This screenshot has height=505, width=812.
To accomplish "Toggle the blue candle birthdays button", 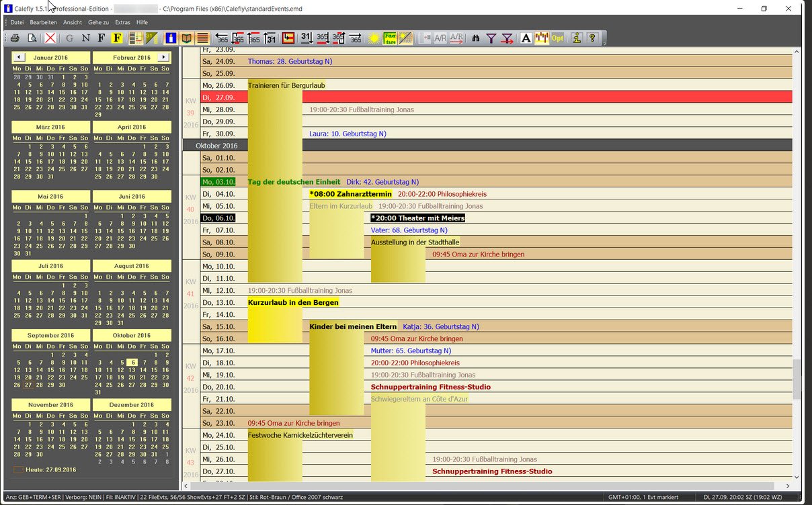I will 171,38.
